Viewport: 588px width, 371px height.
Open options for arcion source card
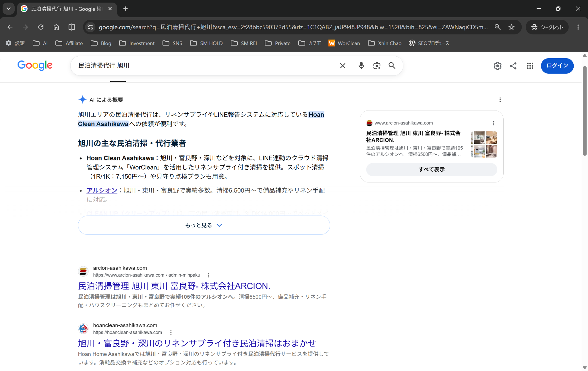tap(494, 123)
